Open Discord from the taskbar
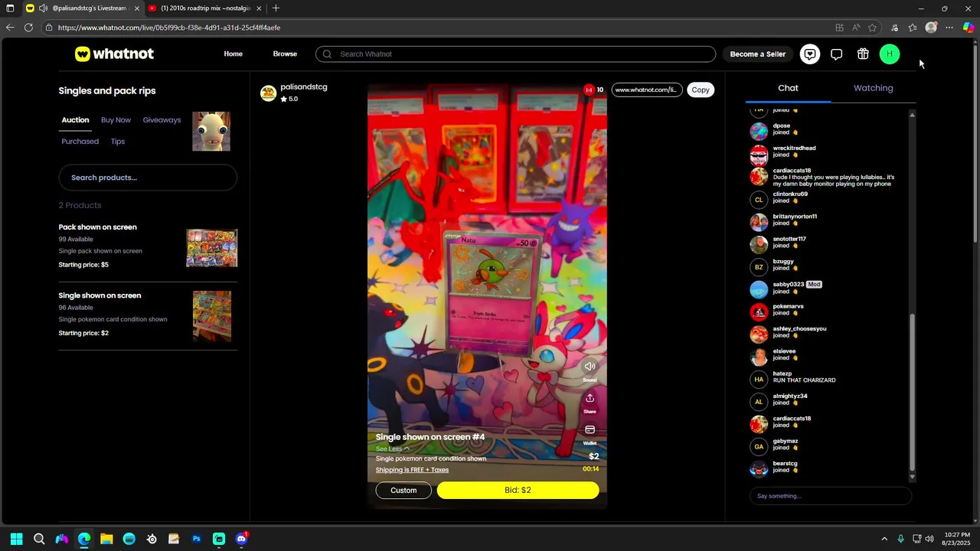980x551 pixels. pos(241,539)
